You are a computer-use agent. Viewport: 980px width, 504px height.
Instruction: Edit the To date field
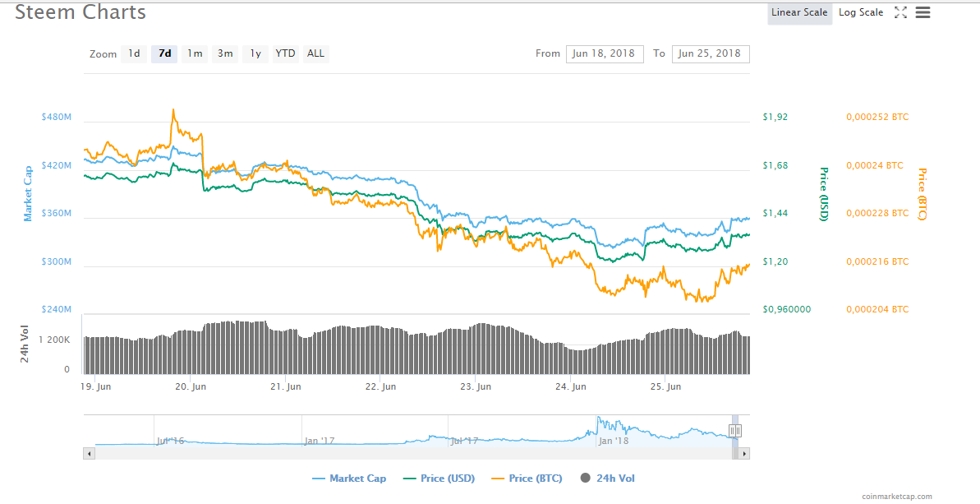pos(711,53)
